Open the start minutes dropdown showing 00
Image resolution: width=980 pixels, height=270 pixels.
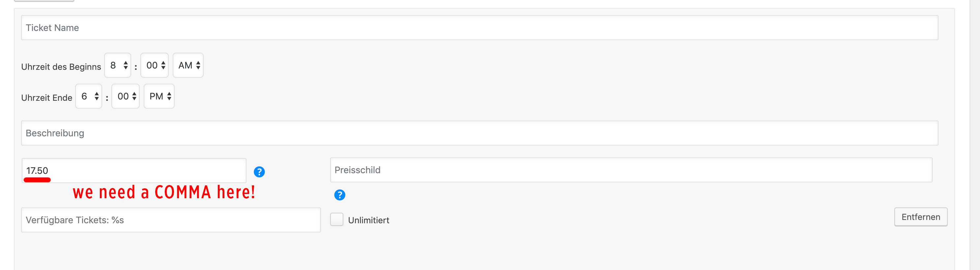[155, 66]
